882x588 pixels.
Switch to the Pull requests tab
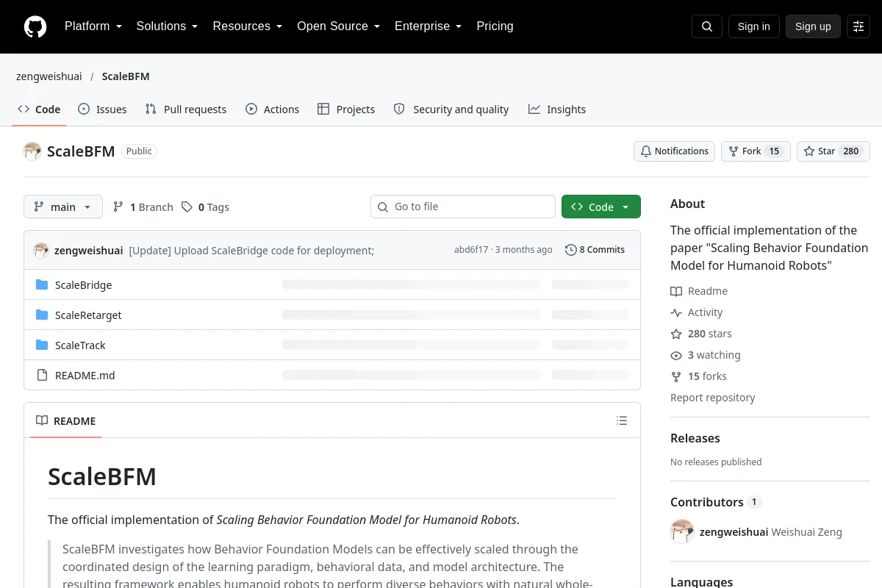pos(186,110)
